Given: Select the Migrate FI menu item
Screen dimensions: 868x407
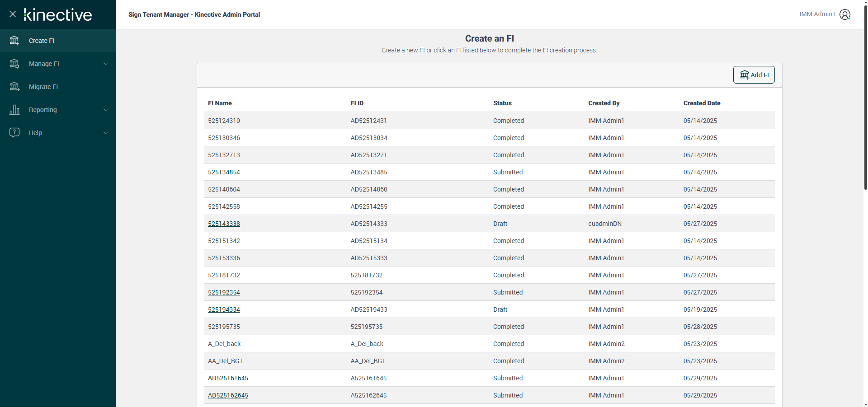Looking at the screenshot, I should pos(43,87).
